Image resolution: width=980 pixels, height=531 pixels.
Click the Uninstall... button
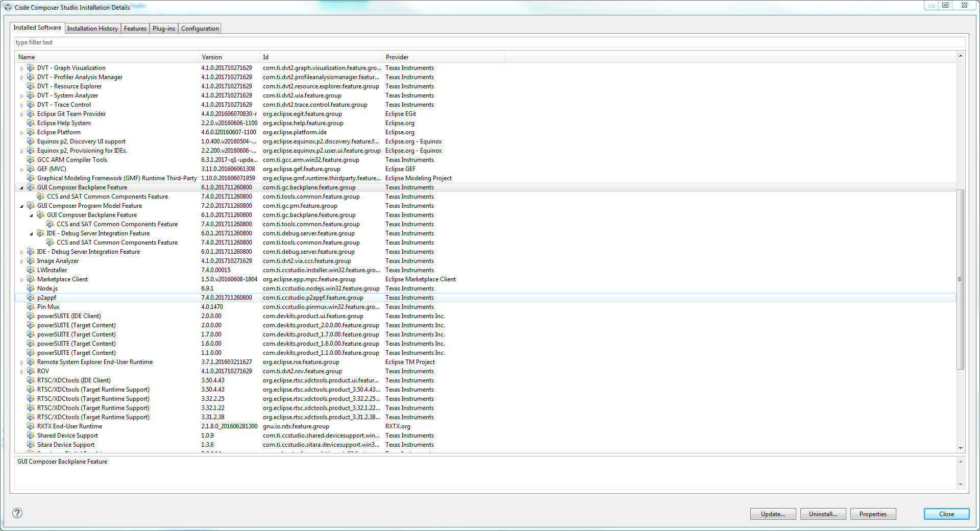(823, 514)
